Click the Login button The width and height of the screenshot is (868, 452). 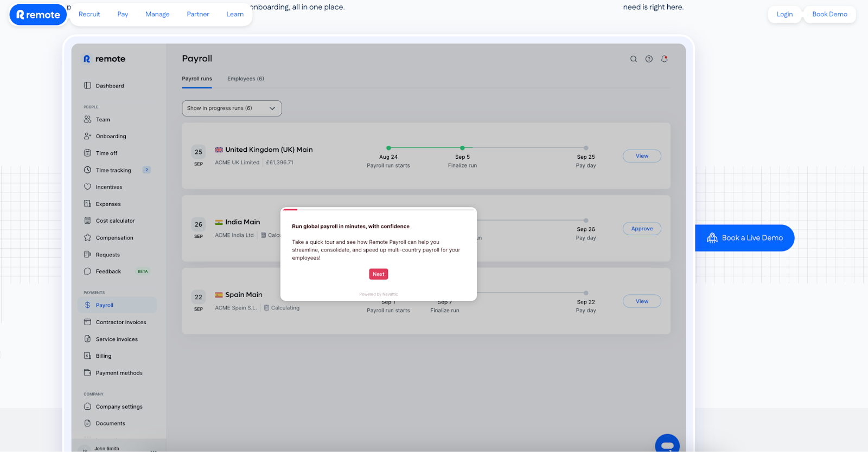click(x=784, y=15)
